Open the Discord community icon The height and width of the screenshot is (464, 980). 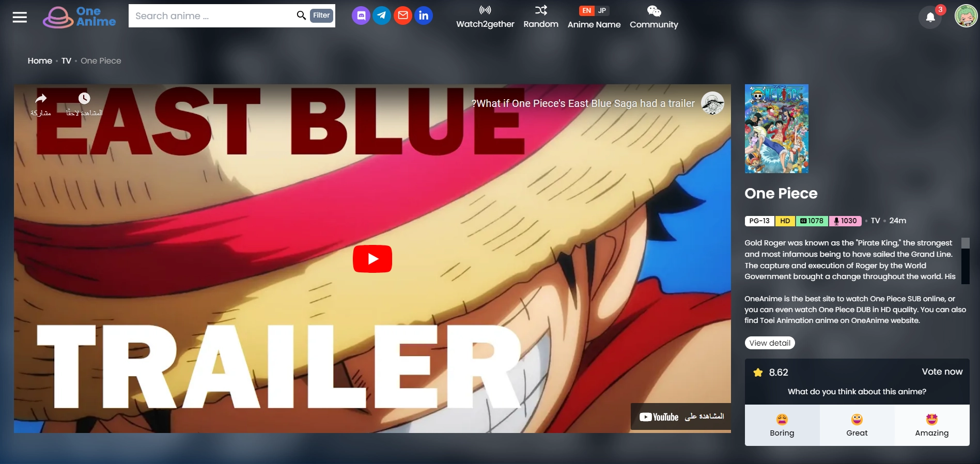361,16
